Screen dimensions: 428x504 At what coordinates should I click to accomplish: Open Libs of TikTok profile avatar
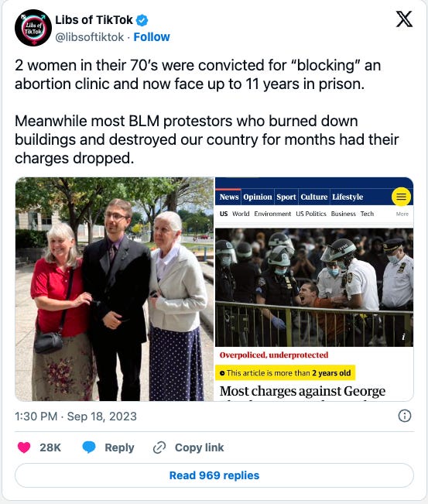[33, 28]
